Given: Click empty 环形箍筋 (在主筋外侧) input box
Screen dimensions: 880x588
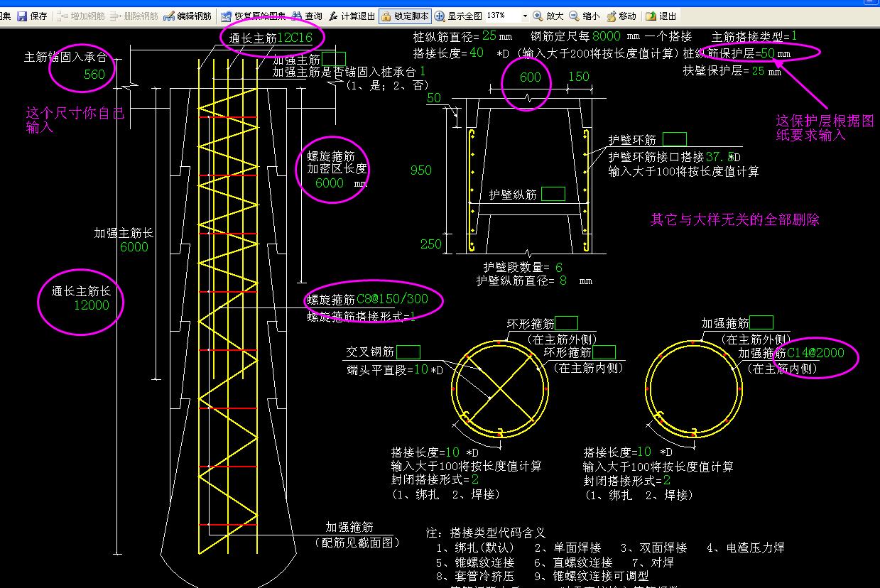Looking at the screenshot, I should 567,323.
